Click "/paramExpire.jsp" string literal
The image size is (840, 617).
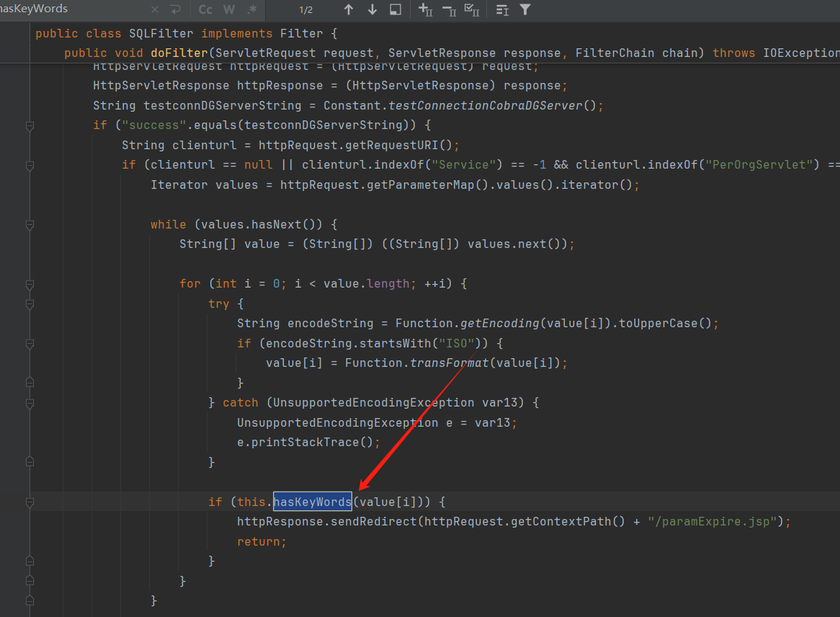[712, 522]
